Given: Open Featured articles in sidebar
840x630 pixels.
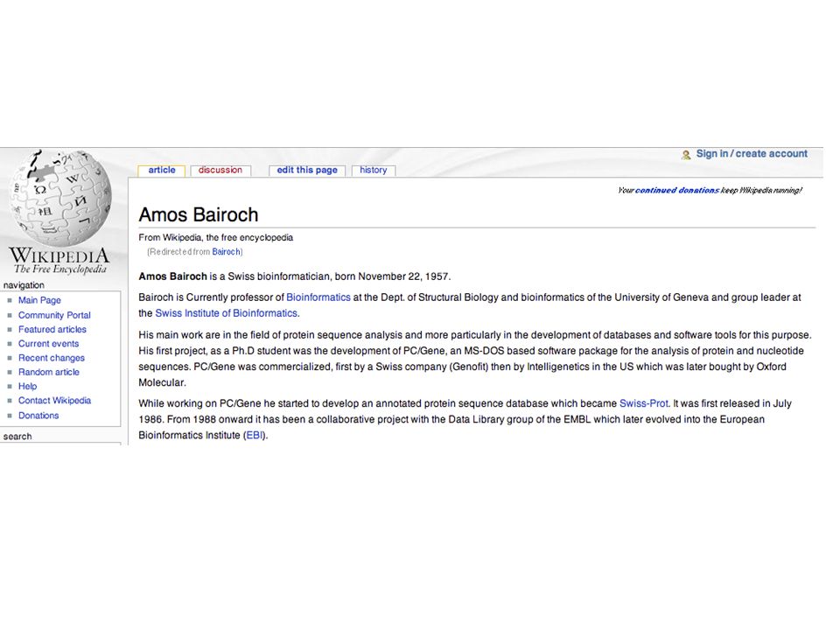Looking at the screenshot, I should [52, 330].
